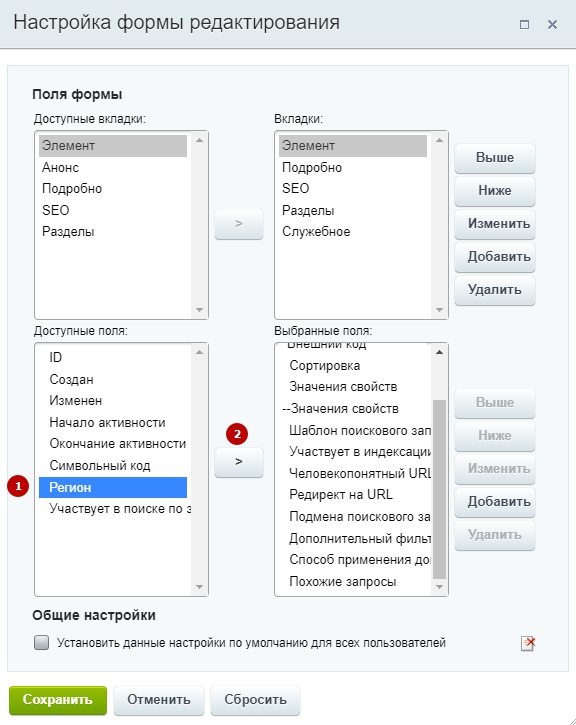576x725 pixels.
Task: Select Служебное in the Вкладки list
Action: tap(353, 232)
